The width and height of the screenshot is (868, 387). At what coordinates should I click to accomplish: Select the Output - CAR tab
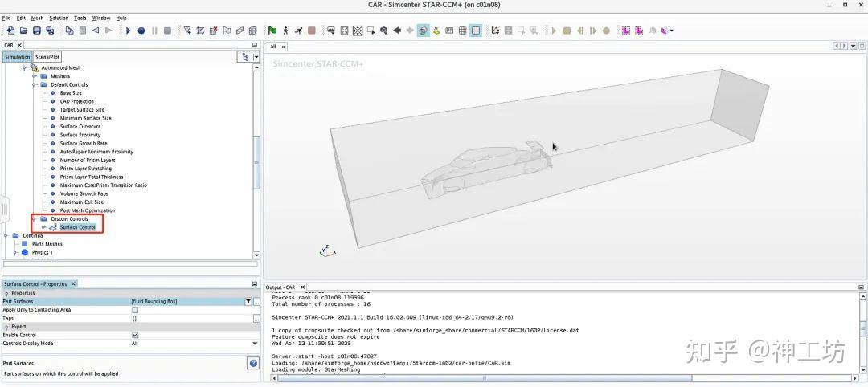coord(281,287)
